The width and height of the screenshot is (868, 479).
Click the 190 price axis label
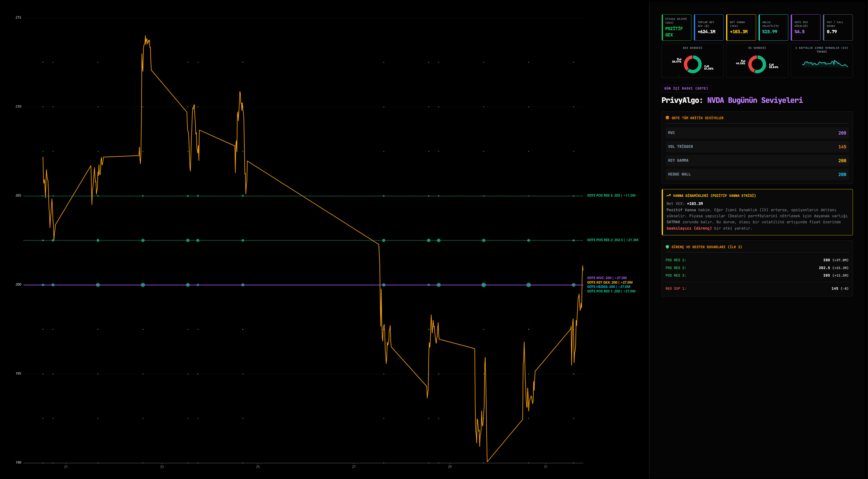18,462
